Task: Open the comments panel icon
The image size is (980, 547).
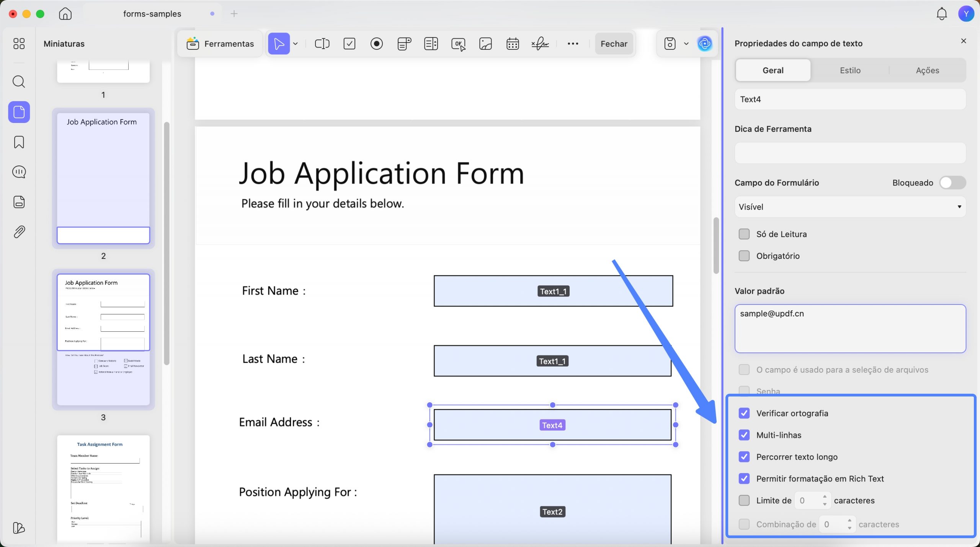Action: [19, 172]
